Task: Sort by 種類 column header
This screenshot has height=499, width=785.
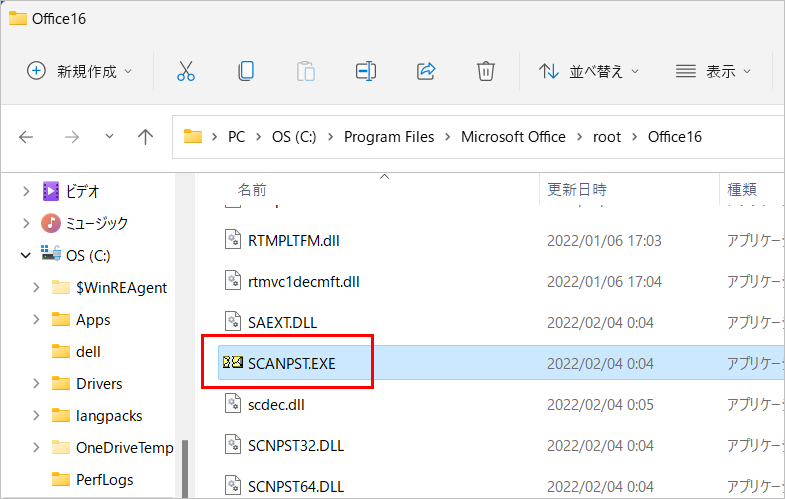Action: coord(742,190)
